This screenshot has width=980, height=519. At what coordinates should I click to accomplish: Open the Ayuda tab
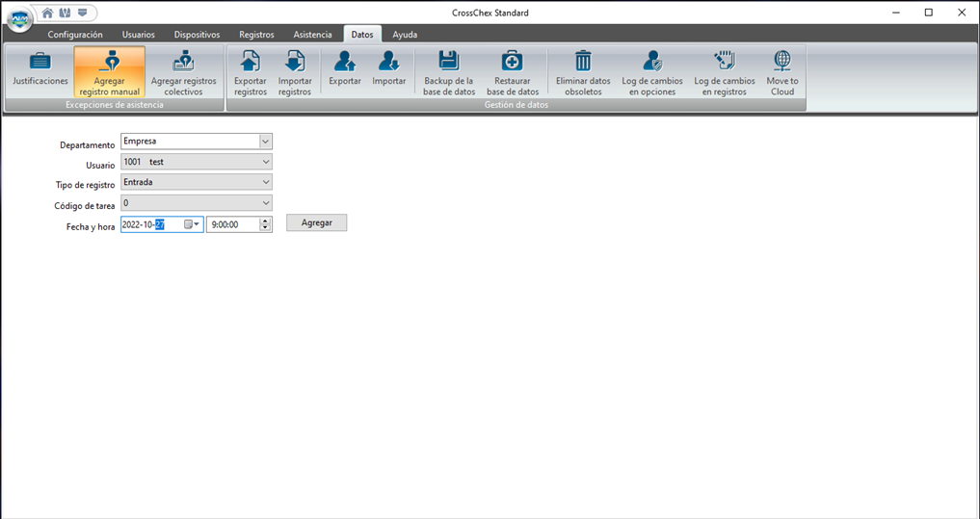tap(405, 35)
